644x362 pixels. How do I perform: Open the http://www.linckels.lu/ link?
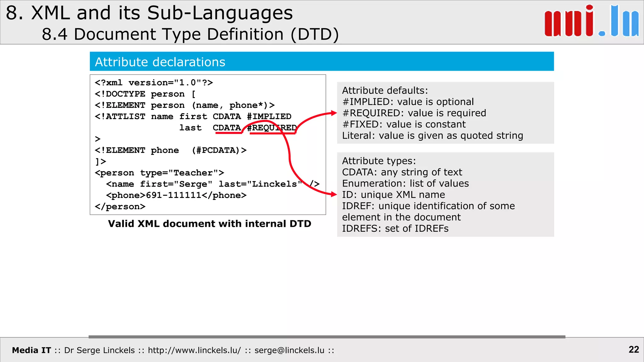194,350
